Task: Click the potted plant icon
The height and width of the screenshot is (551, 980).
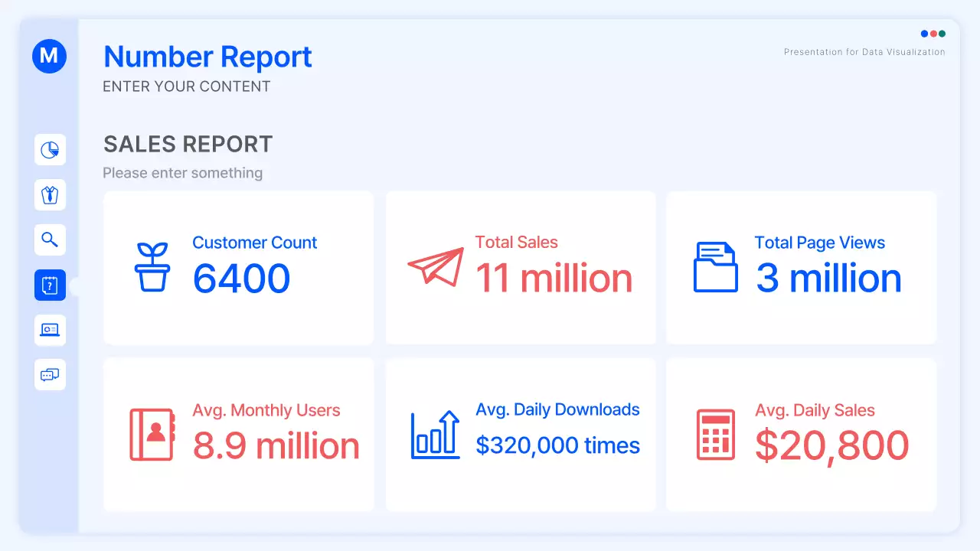Action: point(152,266)
